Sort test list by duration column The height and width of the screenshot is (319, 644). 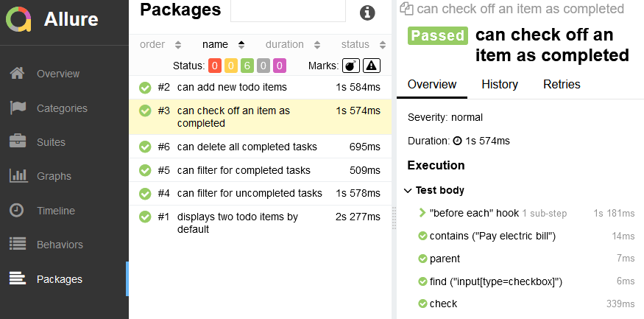tap(292, 44)
